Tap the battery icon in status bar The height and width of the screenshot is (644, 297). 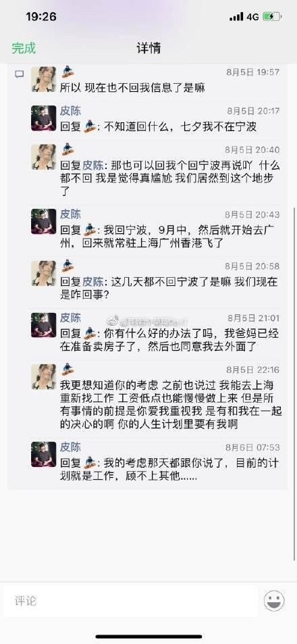(x=271, y=17)
